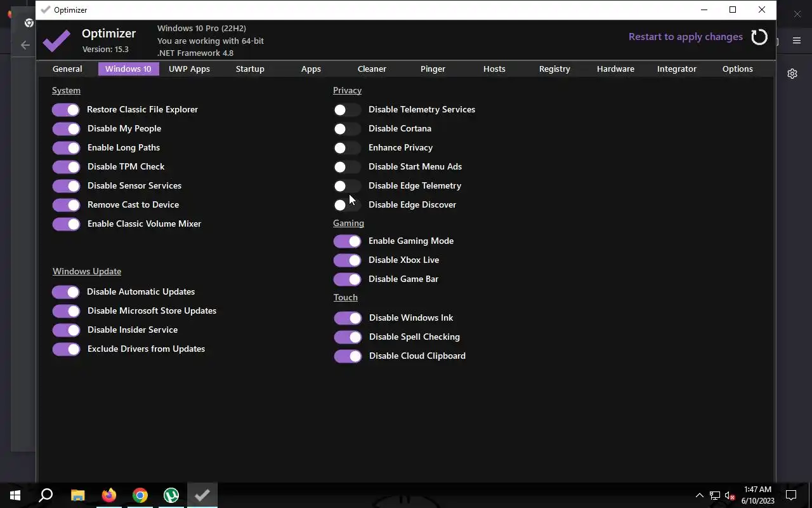
Task: Open Registry tab
Action: click(x=554, y=69)
